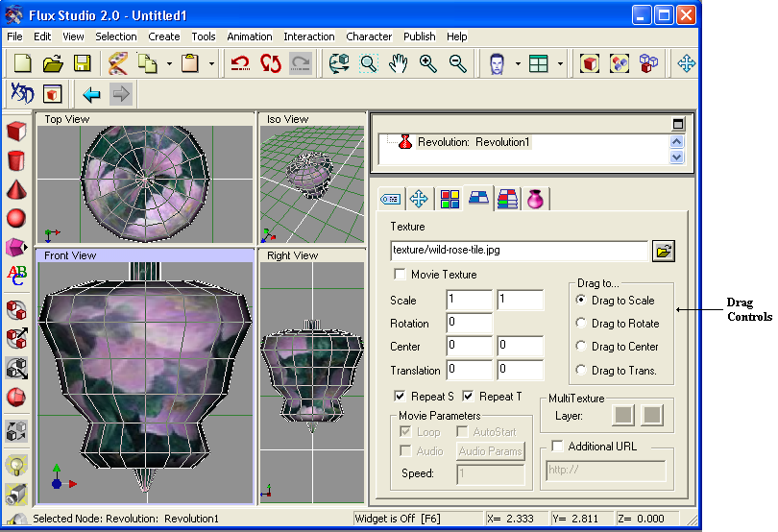
Task: Open the Create menu
Action: tap(163, 36)
